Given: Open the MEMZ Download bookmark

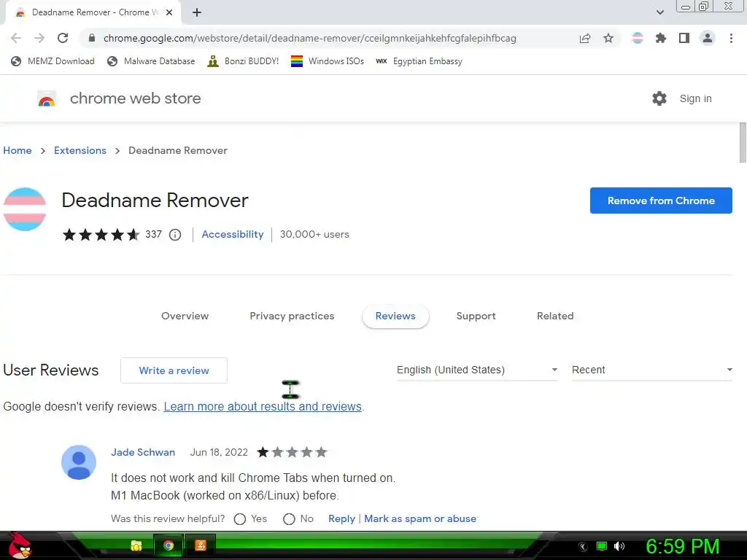Looking at the screenshot, I should pyautogui.click(x=53, y=61).
